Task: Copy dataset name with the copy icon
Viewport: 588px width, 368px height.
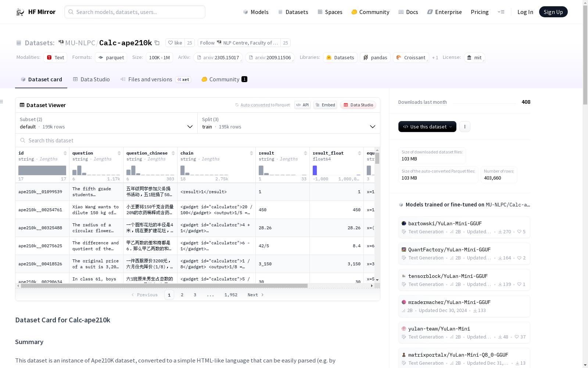Action: [x=157, y=43]
